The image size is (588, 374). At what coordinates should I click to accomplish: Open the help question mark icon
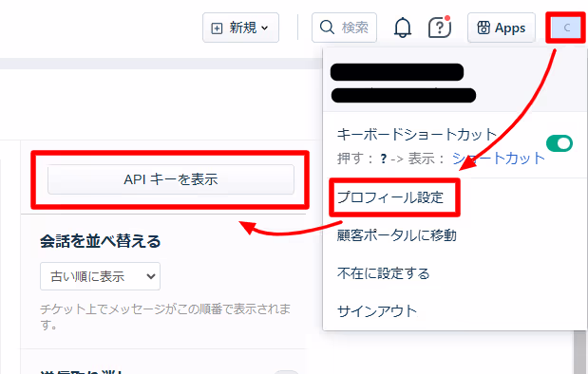[x=440, y=27]
